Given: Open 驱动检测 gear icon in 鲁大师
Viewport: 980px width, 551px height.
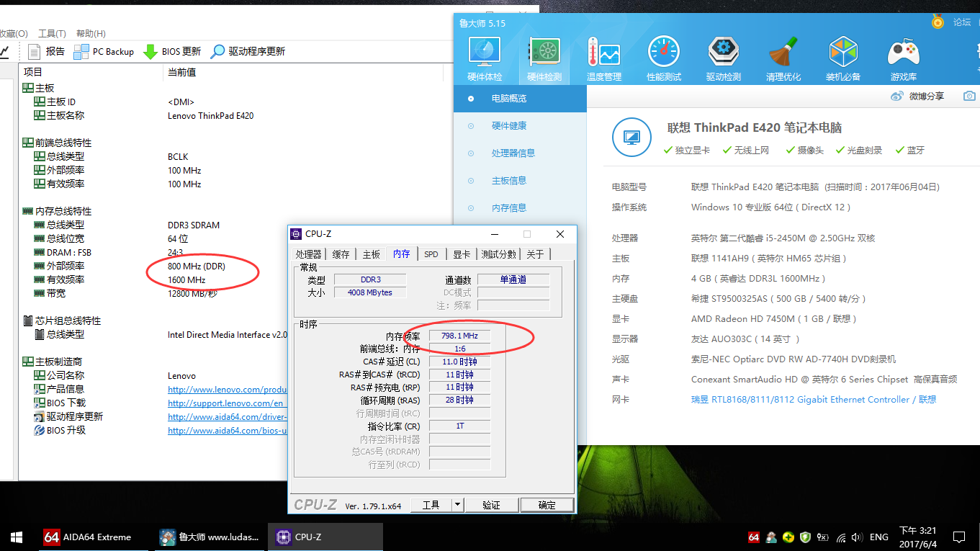Looking at the screenshot, I should (724, 59).
